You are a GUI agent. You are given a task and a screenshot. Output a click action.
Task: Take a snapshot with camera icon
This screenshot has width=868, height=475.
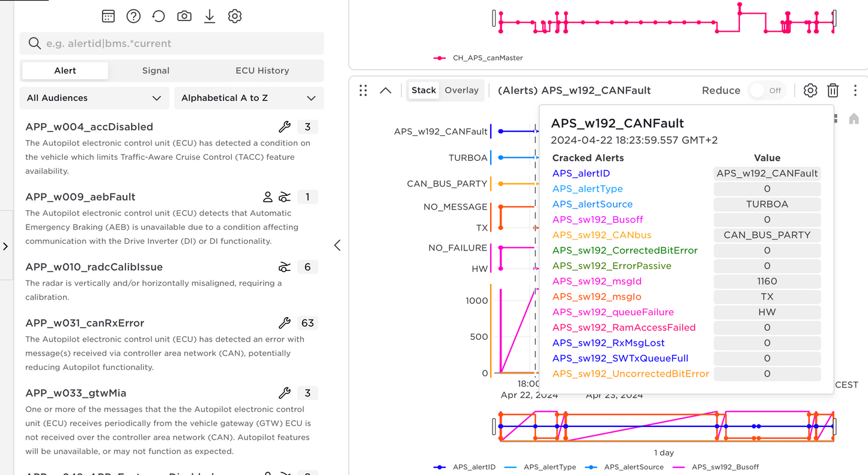pos(184,16)
